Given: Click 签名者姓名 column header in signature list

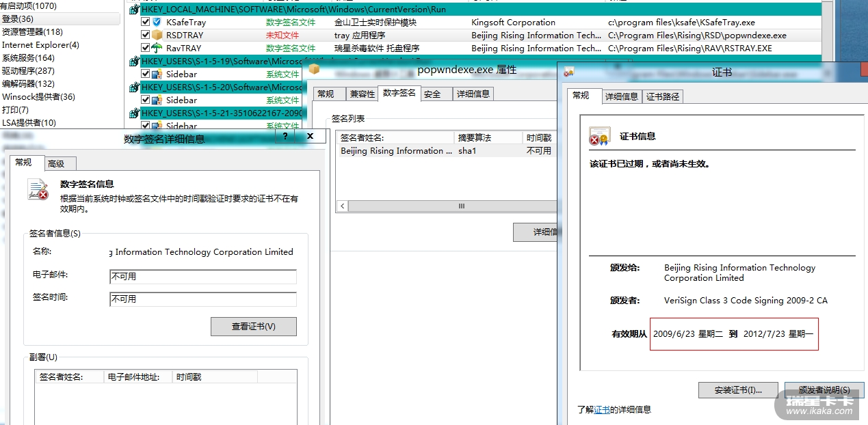Looking at the screenshot, I should (395, 138).
